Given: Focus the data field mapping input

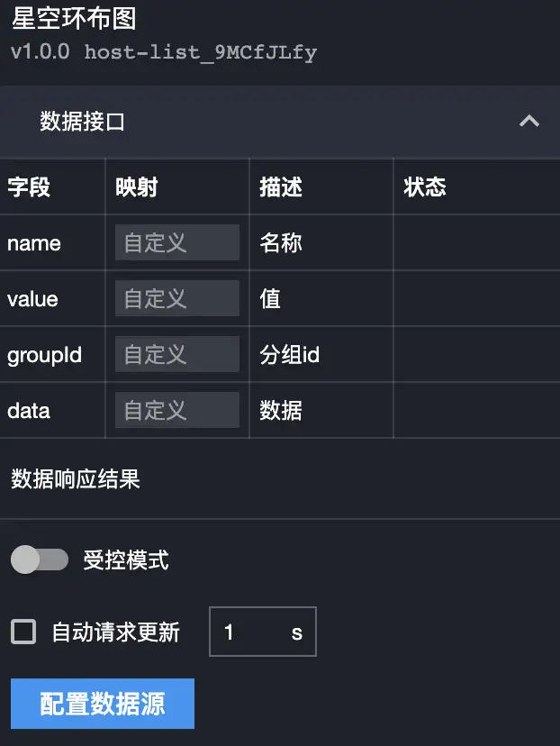Looking at the screenshot, I should (x=176, y=411).
